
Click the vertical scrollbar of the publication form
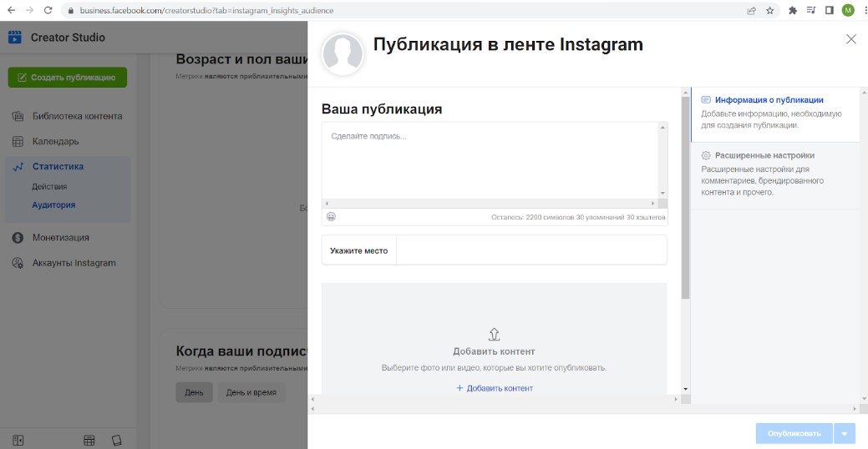pyautogui.click(x=686, y=200)
